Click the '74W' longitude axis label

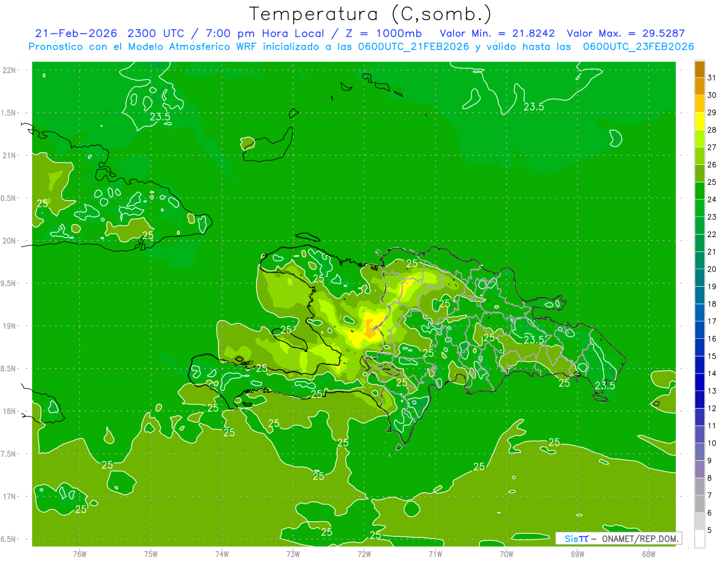pos(222,554)
